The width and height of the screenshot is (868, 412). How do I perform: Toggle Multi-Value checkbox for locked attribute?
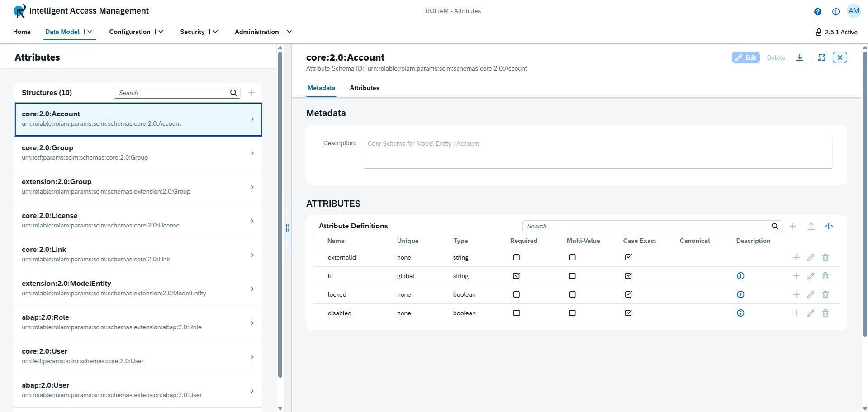click(x=572, y=294)
